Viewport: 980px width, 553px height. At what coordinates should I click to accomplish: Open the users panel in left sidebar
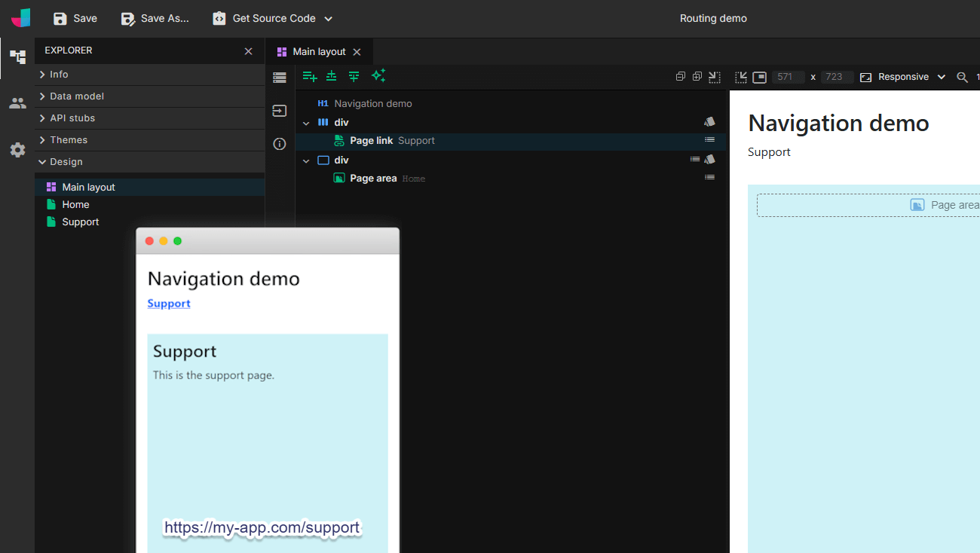click(x=17, y=103)
